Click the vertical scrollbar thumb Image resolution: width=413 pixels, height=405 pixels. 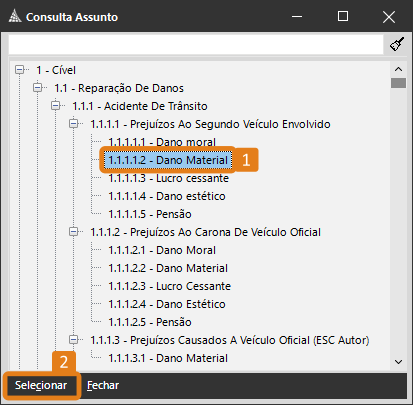click(x=398, y=83)
